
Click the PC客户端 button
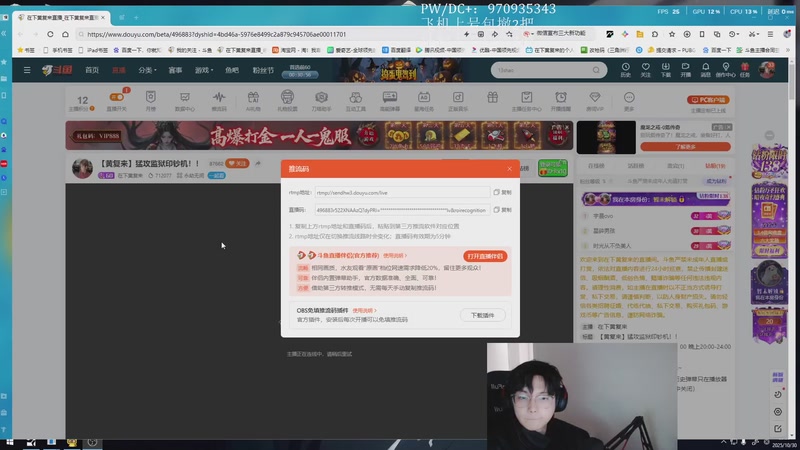[708, 100]
